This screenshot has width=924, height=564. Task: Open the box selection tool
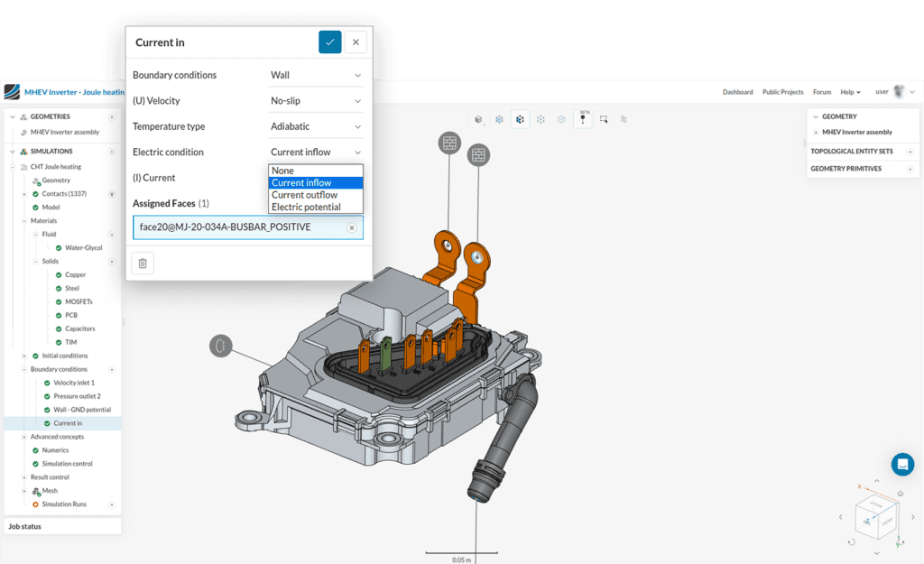tap(605, 118)
